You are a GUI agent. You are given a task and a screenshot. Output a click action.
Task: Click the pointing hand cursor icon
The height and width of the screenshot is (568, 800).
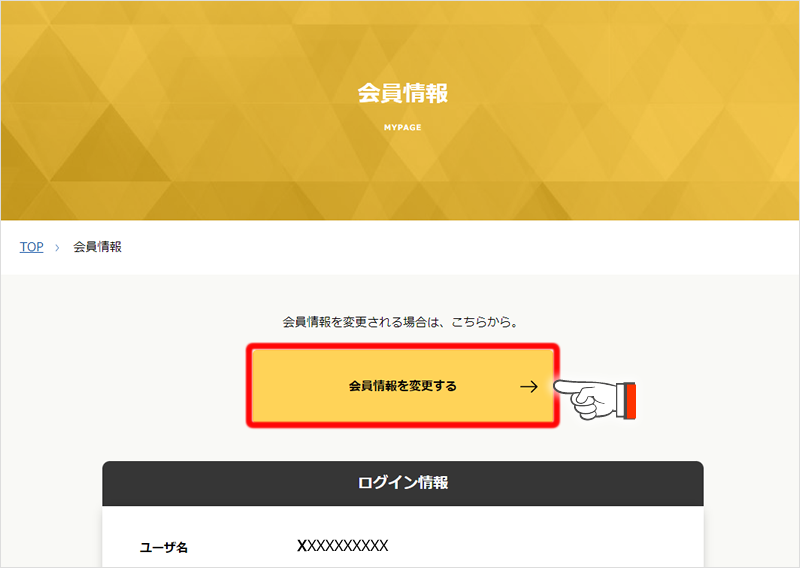[x=594, y=400]
